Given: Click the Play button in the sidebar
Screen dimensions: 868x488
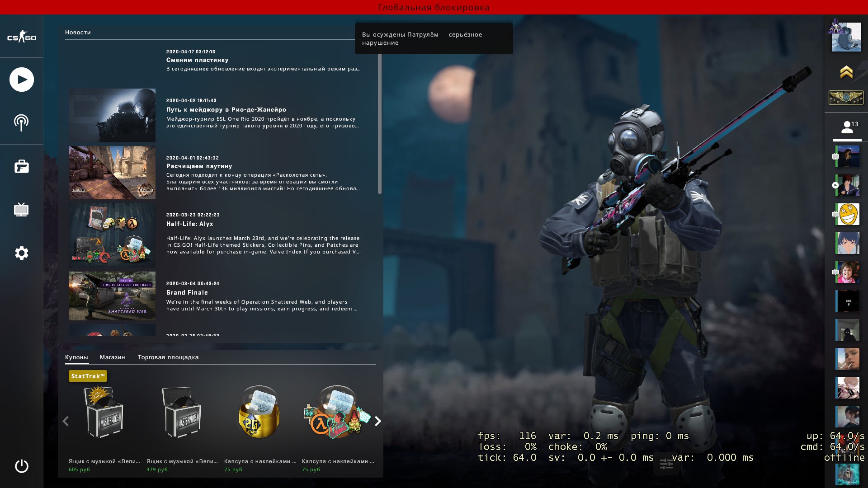Looking at the screenshot, I should point(22,80).
